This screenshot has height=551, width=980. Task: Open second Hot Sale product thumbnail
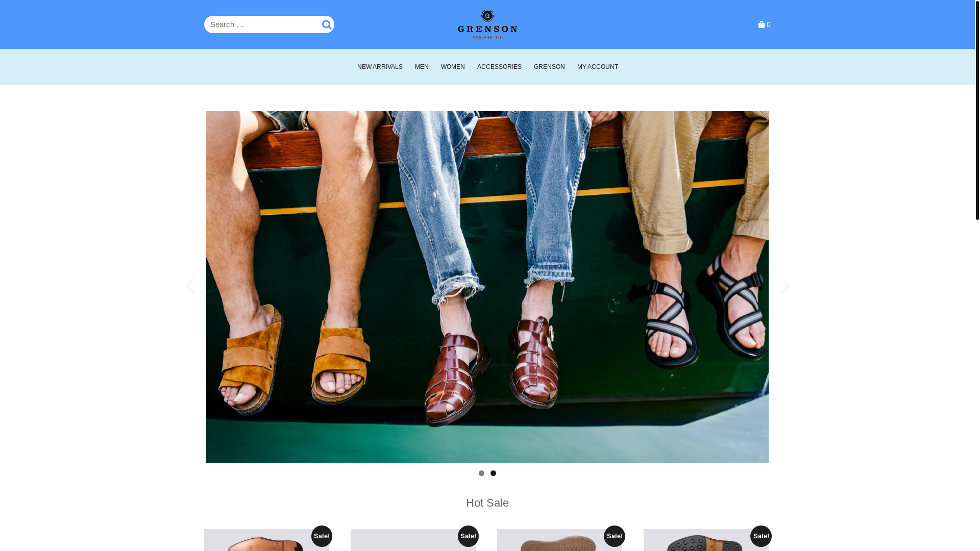coord(413,540)
